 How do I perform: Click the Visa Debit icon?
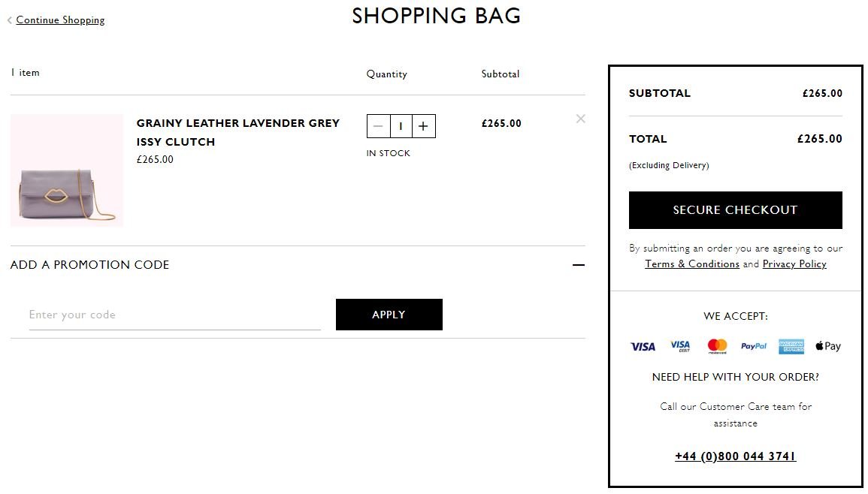click(680, 346)
